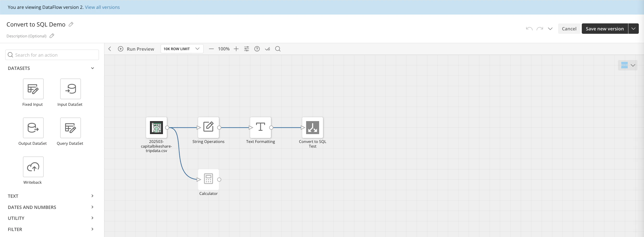The width and height of the screenshot is (644, 237).
Task: Add a Writeback tile
Action: (33, 167)
